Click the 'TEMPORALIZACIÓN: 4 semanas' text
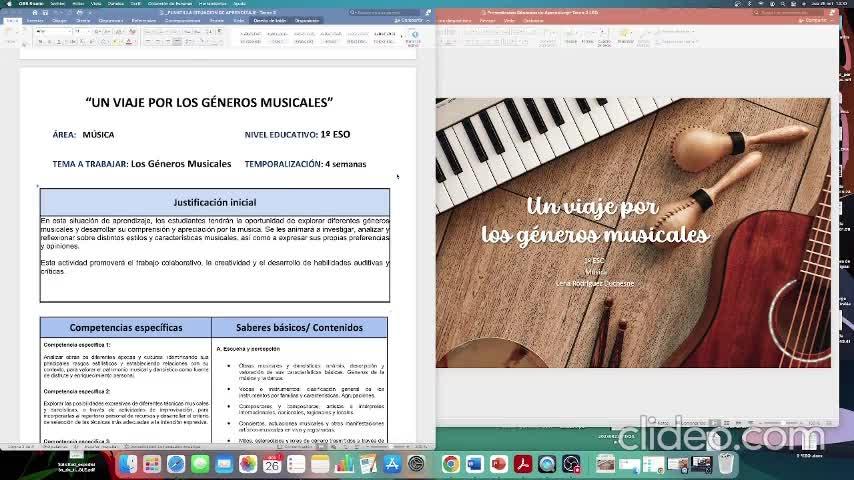 (x=305, y=164)
